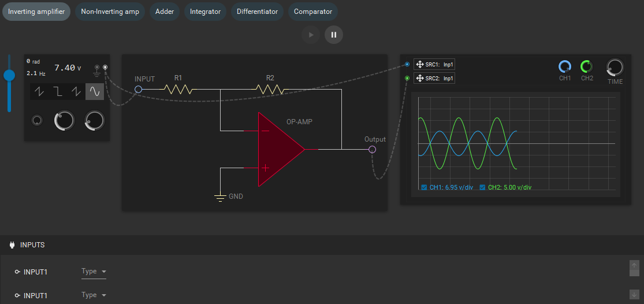Image resolution: width=644 pixels, height=304 pixels.
Task: Click the connector icon of lower INPUT1 row
Action: [17, 295]
